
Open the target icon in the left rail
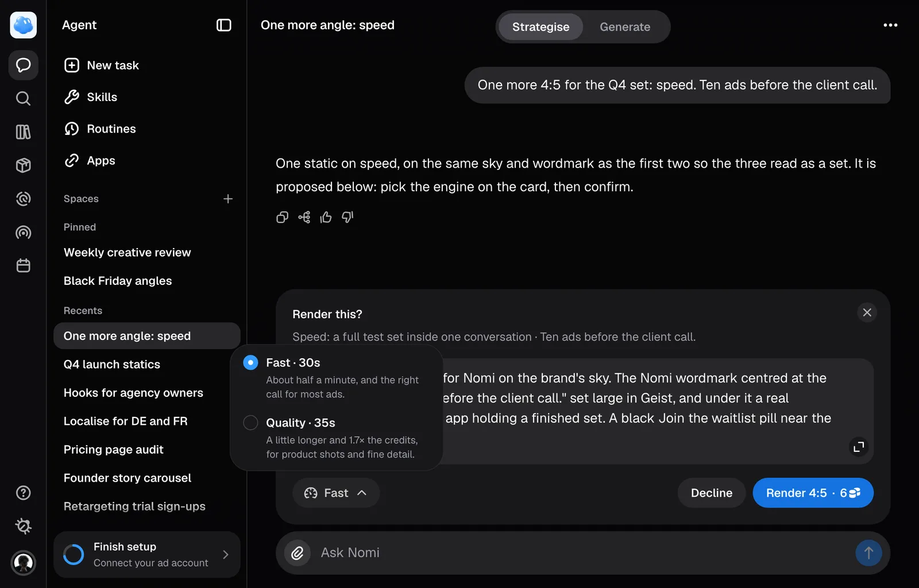pyautogui.click(x=24, y=199)
